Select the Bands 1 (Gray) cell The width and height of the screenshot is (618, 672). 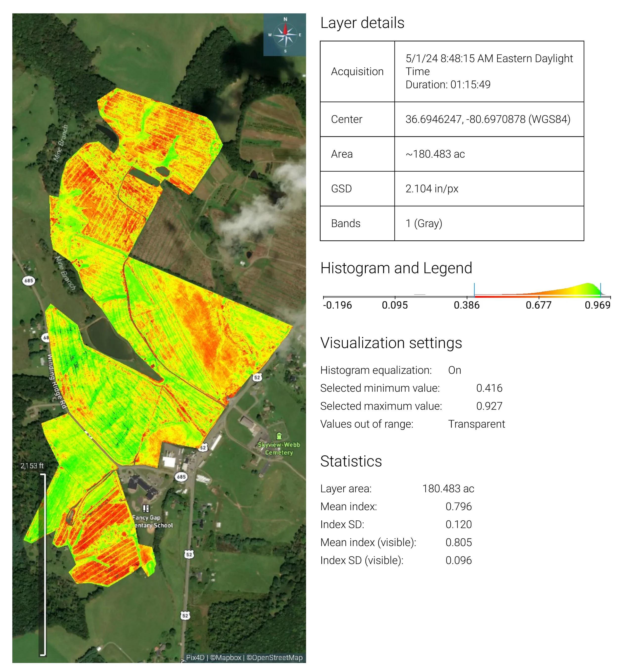pos(424,223)
